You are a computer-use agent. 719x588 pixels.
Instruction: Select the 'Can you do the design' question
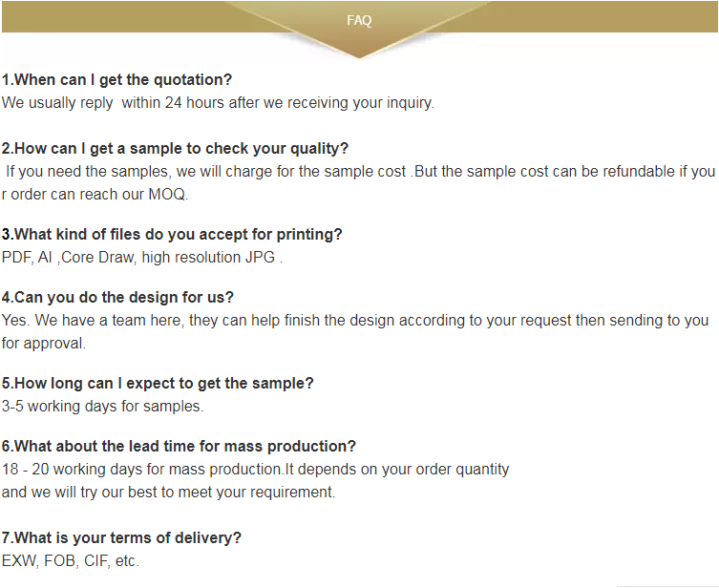click(x=117, y=298)
